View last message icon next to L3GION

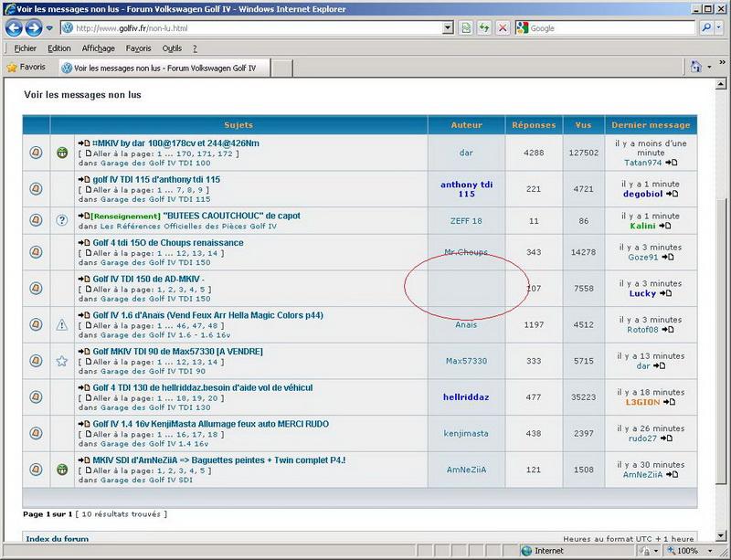point(669,402)
